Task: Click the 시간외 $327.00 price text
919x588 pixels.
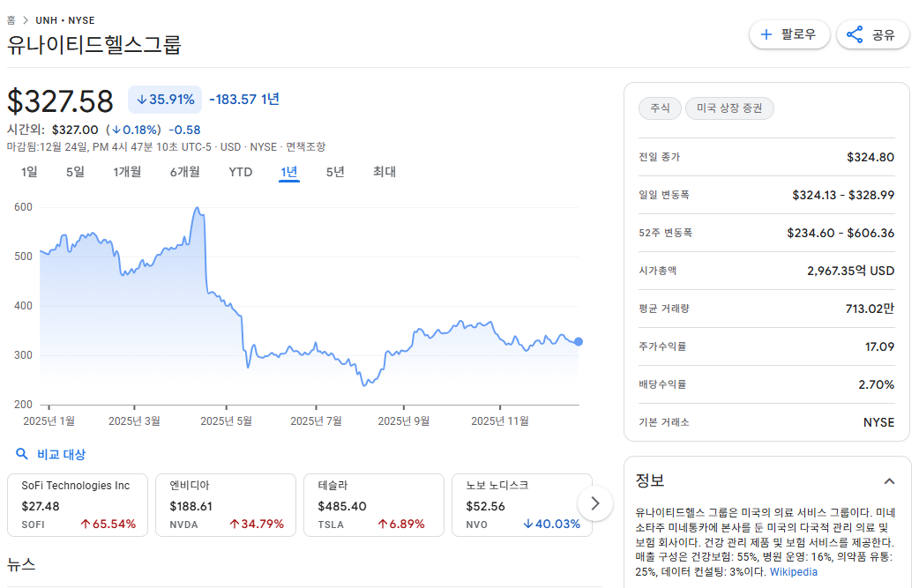Action: [74, 130]
